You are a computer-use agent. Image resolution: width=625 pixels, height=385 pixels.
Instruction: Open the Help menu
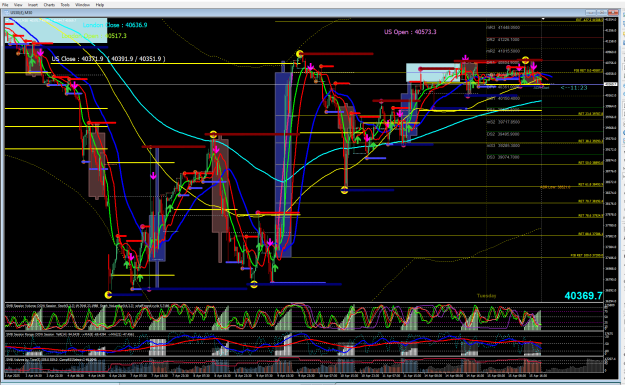(x=100, y=5)
